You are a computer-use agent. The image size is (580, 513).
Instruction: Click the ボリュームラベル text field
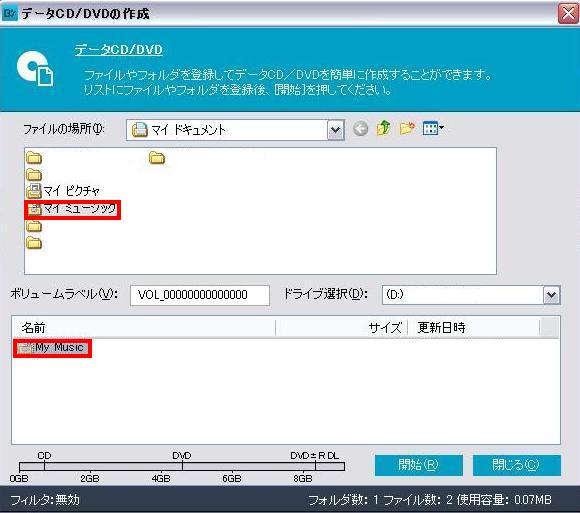tap(200, 295)
